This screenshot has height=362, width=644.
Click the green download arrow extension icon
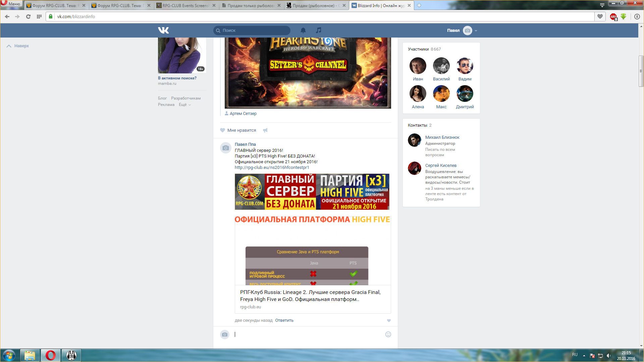624,16
